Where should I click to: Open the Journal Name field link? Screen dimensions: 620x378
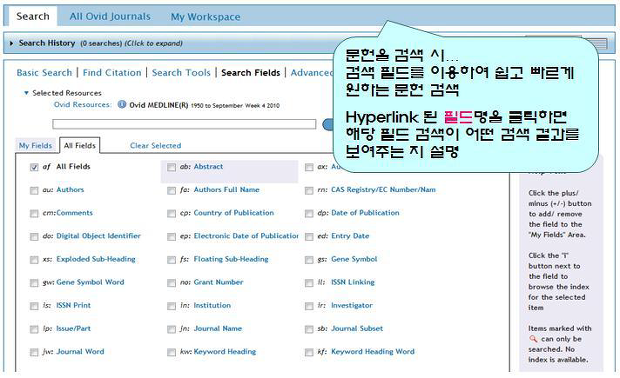point(217,328)
